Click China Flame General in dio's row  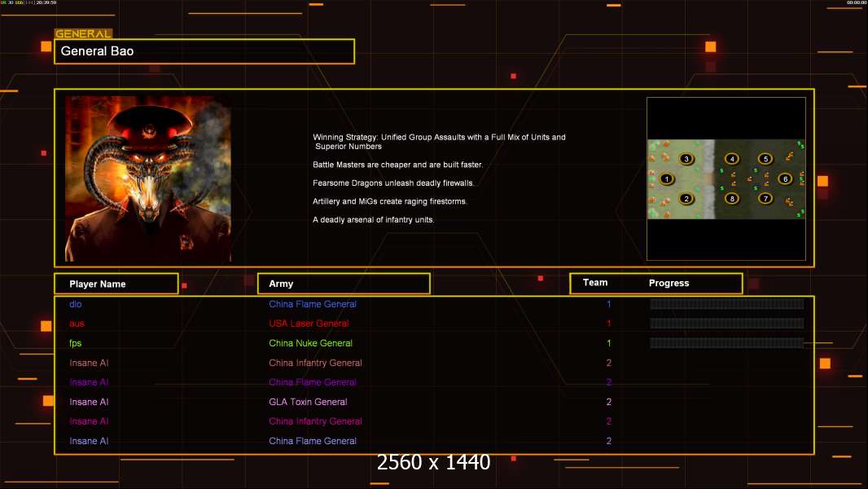coord(312,304)
